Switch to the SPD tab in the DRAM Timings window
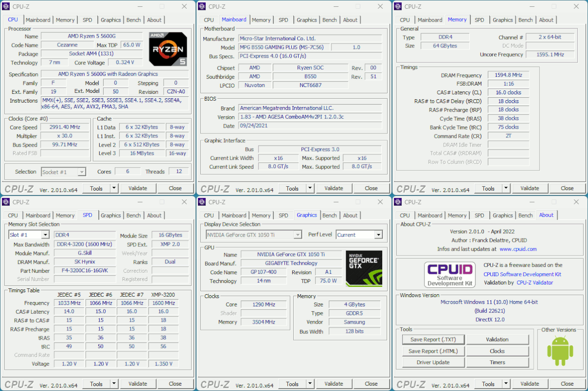The width and height of the screenshot is (588, 391). click(479, 20)
